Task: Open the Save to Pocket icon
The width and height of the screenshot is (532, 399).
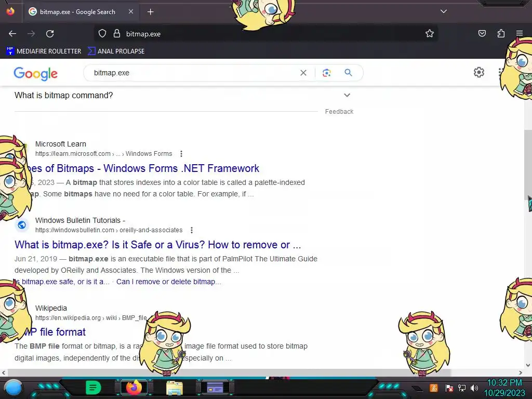Action: 482,33
